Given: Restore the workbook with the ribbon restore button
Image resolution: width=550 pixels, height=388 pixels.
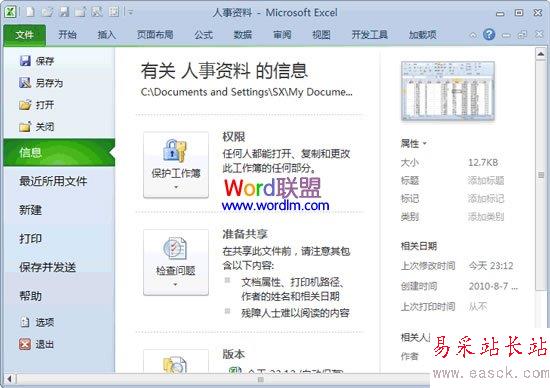Looking at the screenshot, I should tap(522, 35).
